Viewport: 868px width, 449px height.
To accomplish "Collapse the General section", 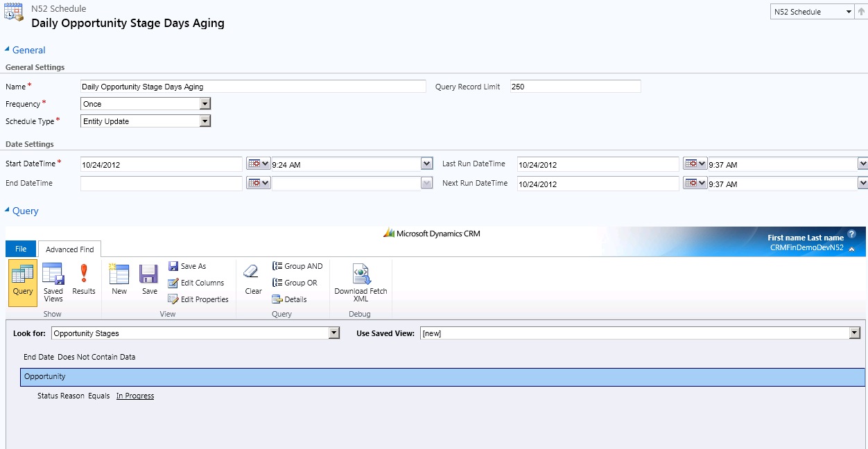I will coord(8,50).
